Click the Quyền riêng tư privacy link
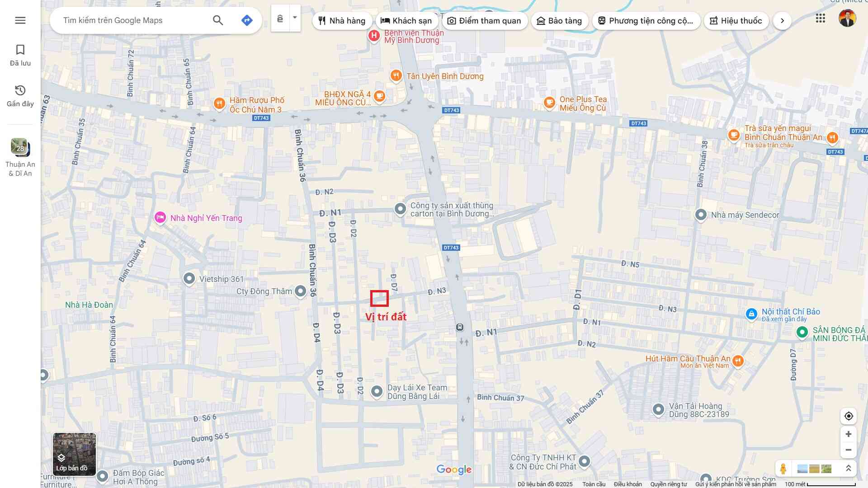 point(668,484)
